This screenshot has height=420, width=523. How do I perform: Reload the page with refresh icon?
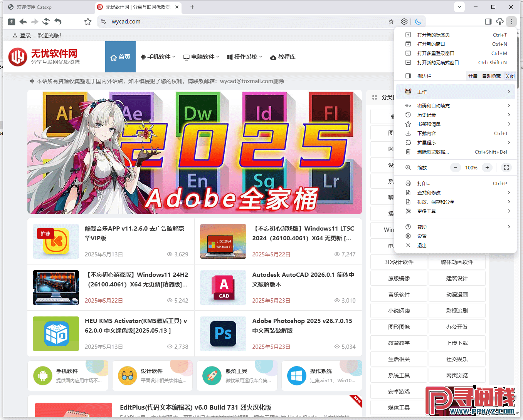pos(46,22)
